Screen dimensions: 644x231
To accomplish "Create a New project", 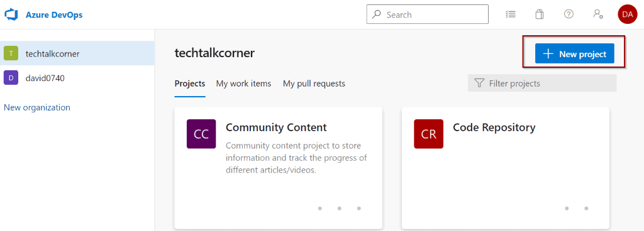I will pyautogui.click(x=575, y=53).
